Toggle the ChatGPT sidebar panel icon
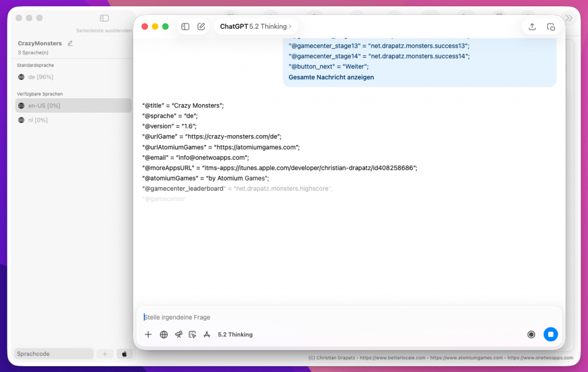This screenshot has width=588, height=372. click(x=185, y=26)
